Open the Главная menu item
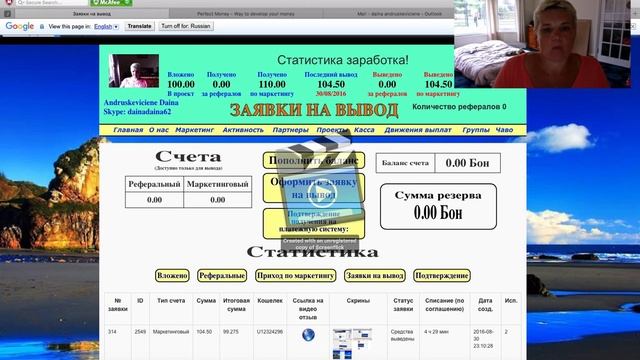 (128, 130)
